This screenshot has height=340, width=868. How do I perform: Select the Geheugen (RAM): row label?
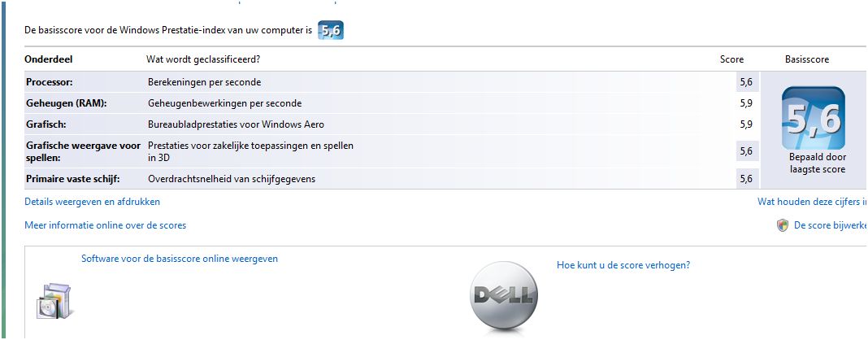point(67,103)
